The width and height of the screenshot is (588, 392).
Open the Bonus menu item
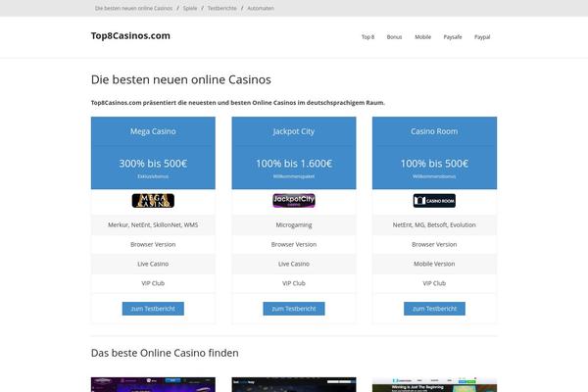[394, 37]
